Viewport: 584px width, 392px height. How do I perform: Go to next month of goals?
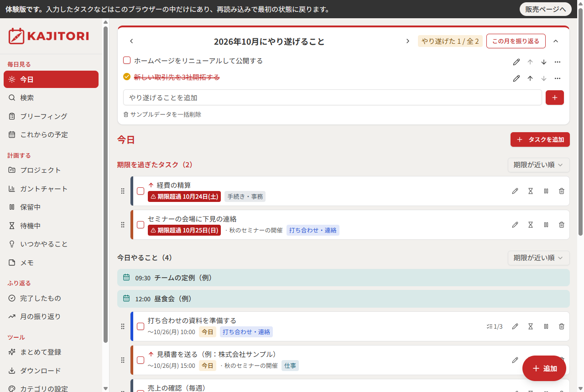pos(408,41)
